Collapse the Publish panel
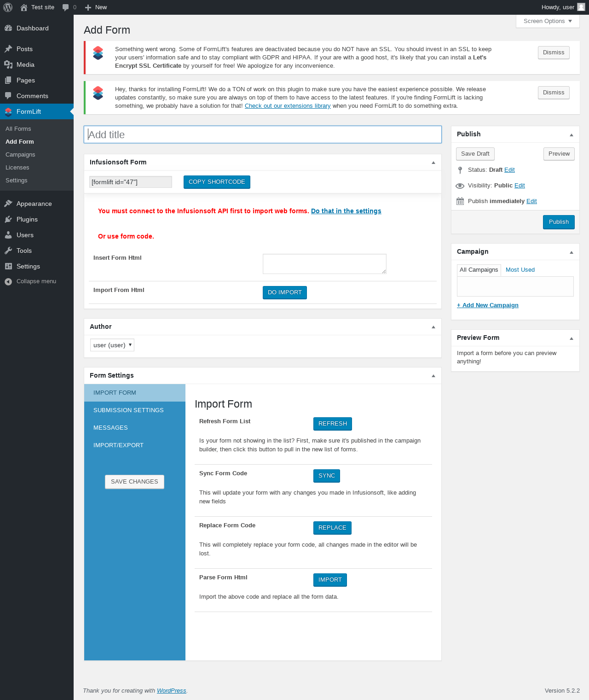 (x=572, y=135)
